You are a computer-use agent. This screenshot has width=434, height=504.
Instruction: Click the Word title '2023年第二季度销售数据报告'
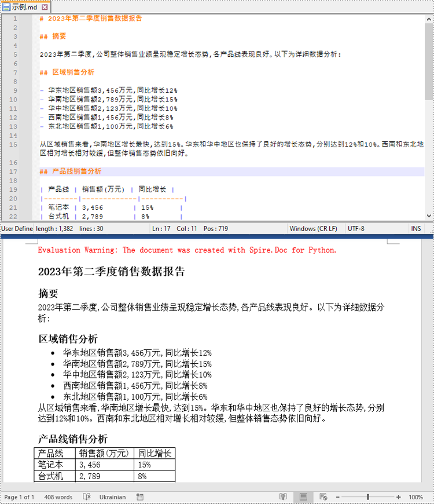pos(111,271)
